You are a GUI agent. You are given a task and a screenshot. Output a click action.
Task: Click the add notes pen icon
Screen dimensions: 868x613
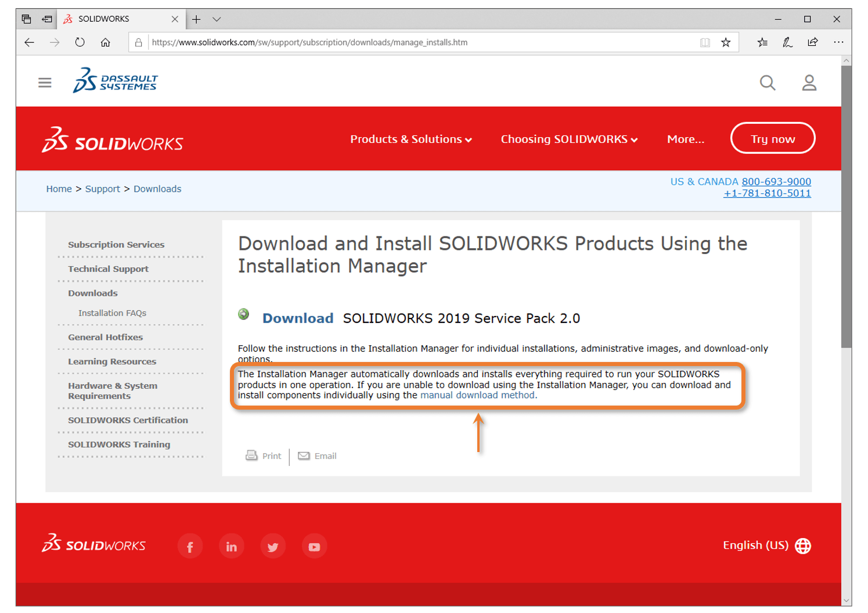pos(787,42)
